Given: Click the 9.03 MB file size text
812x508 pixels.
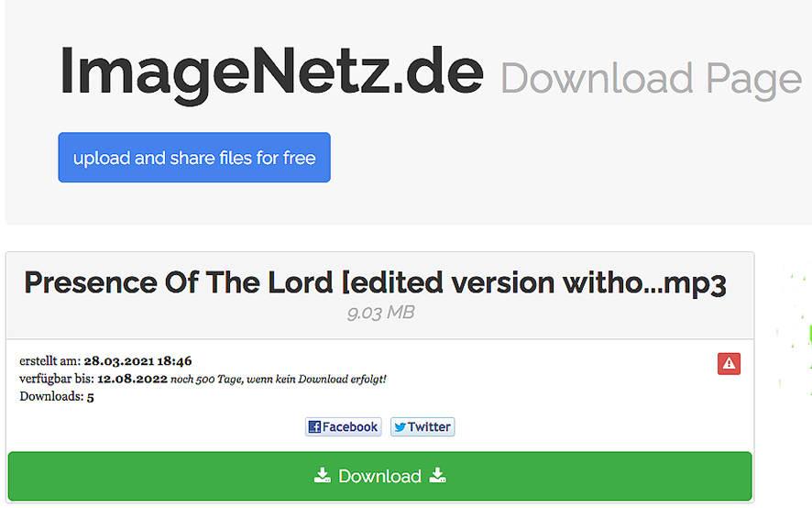Looking at the screenshot, I should 380,313.
